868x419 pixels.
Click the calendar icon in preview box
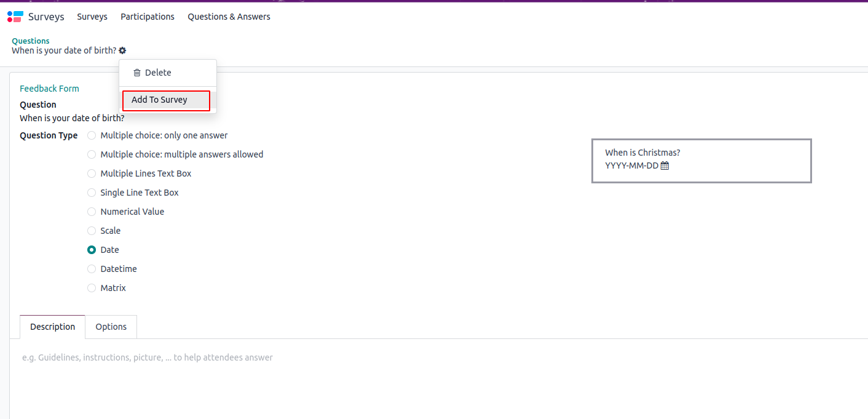(x=665, y=166)
